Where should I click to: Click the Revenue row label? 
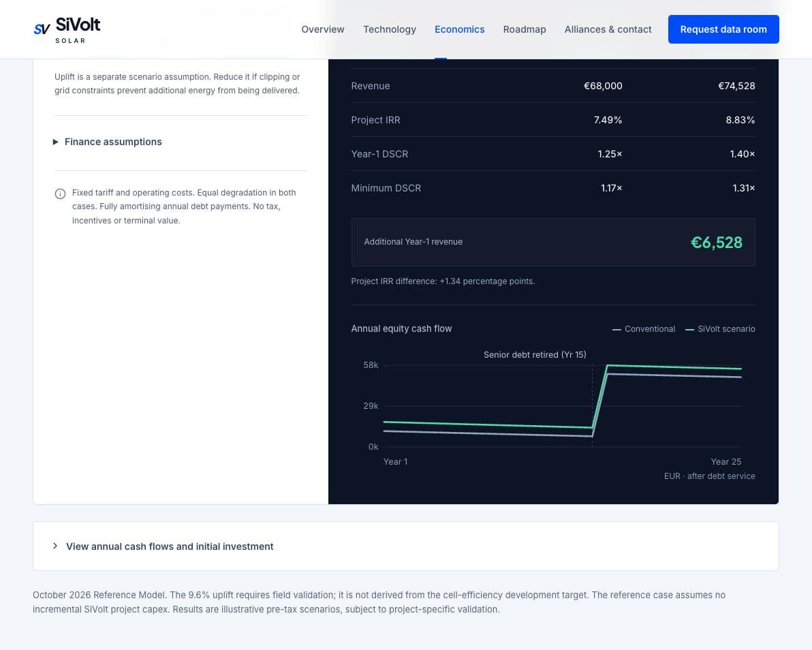[371, 86]
